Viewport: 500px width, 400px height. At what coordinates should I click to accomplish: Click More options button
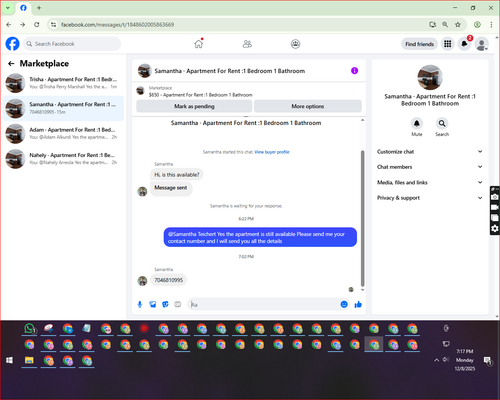pyautogui.click(x=308, y=106)
